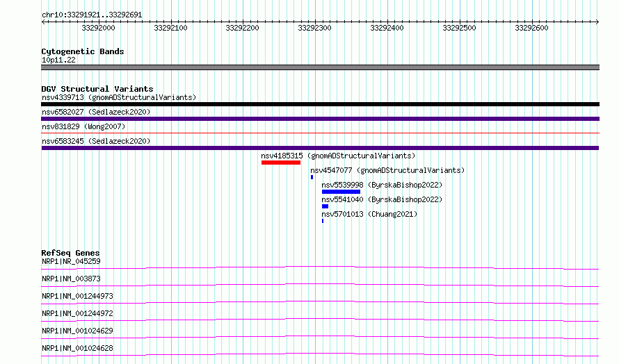The height and width of the screenshot is (364, 619).
Task: Click the magenta NRP1|NM_001024628 gene line
Action: 320,354
